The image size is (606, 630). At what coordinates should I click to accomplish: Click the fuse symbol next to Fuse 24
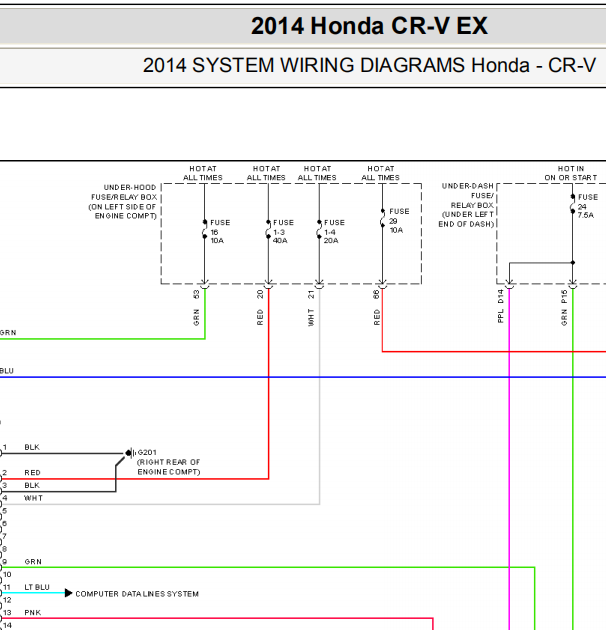point(573,204)
